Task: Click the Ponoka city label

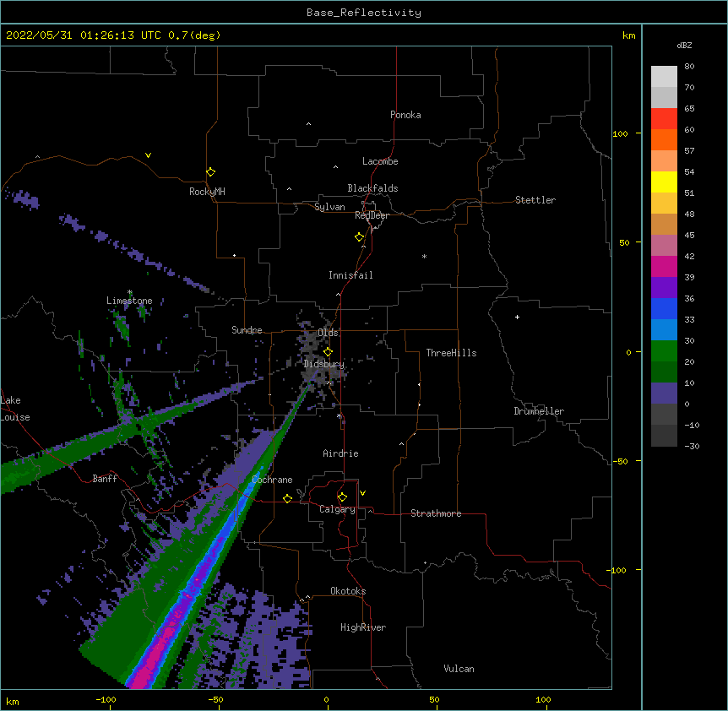Action: [x=405, y=115]
